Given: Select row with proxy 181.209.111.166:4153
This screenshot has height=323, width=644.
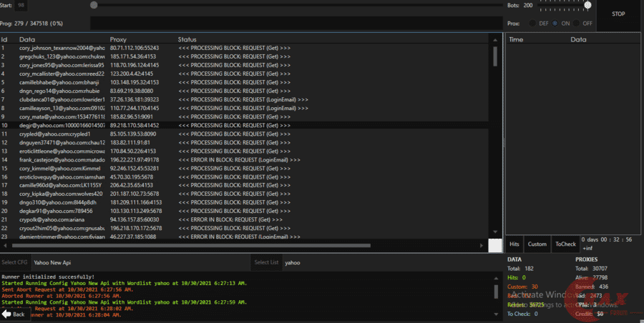Looking at the screenshot, I should coord(245,202).
